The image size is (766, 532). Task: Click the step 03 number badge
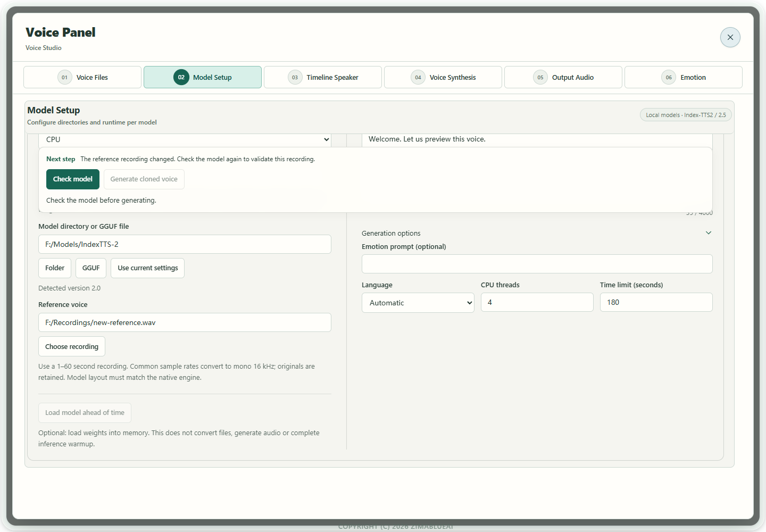coord(295,77)
